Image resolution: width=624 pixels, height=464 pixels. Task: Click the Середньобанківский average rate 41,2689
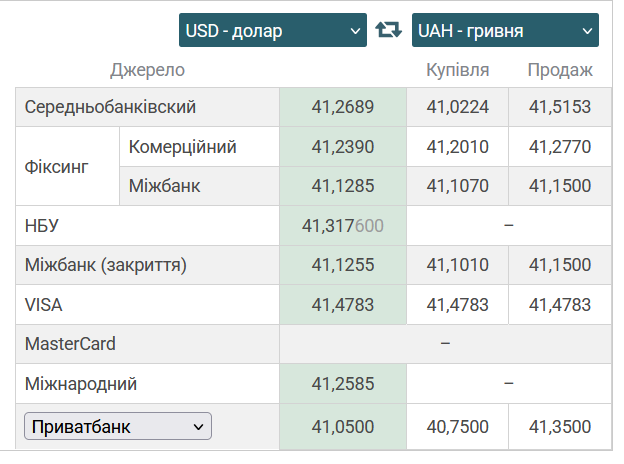(342, 107)
